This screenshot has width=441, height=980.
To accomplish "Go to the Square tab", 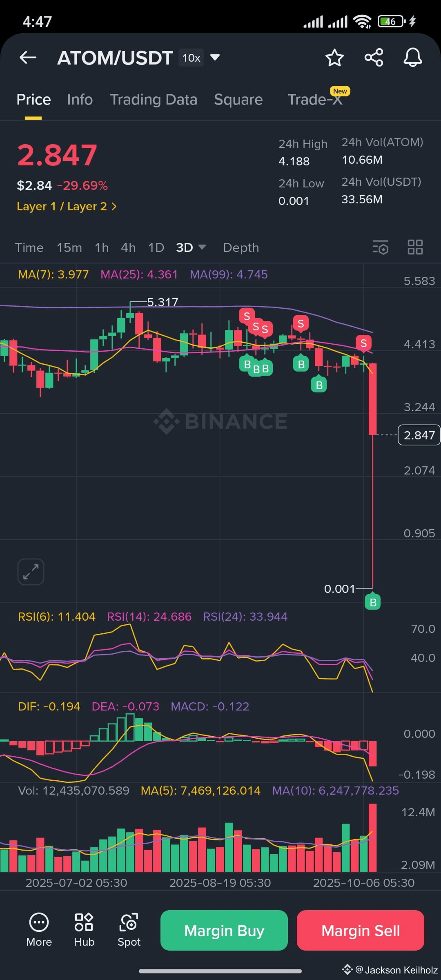I will tap(238, 100).
